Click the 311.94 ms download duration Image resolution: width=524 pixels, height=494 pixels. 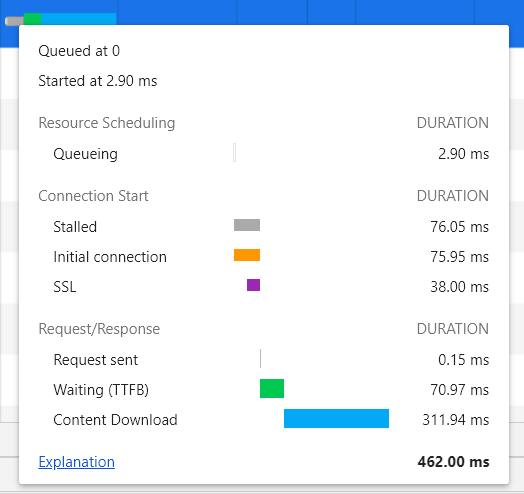point(456,420)
